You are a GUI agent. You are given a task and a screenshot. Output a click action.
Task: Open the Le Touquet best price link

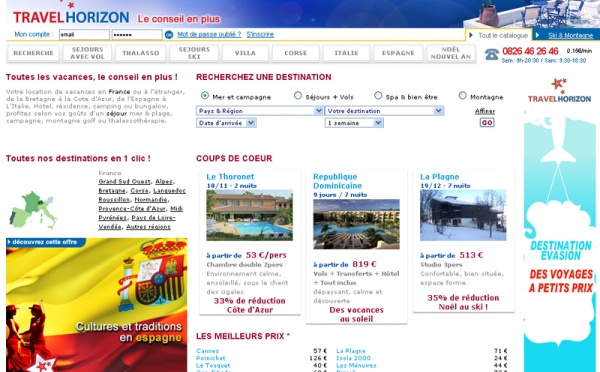tap(213, 365)
